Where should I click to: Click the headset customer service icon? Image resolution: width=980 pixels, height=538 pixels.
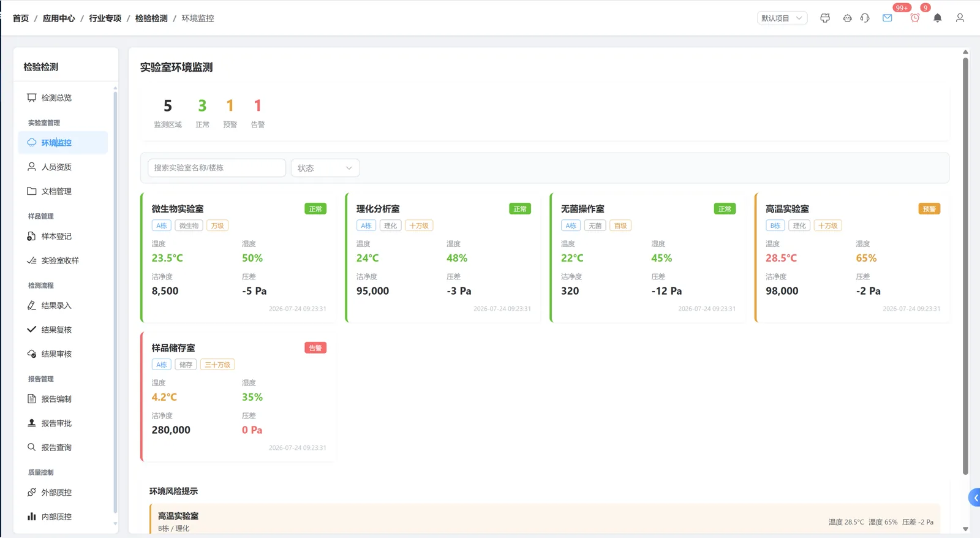tap(865, 18)
